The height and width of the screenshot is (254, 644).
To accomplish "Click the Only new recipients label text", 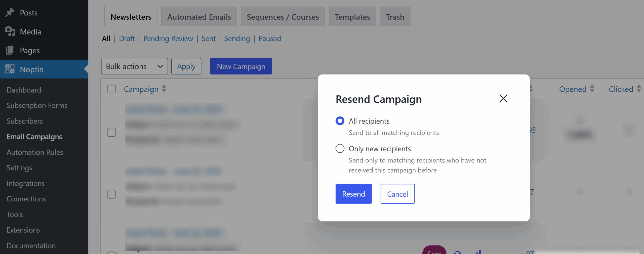I will [x=380, y=149].
